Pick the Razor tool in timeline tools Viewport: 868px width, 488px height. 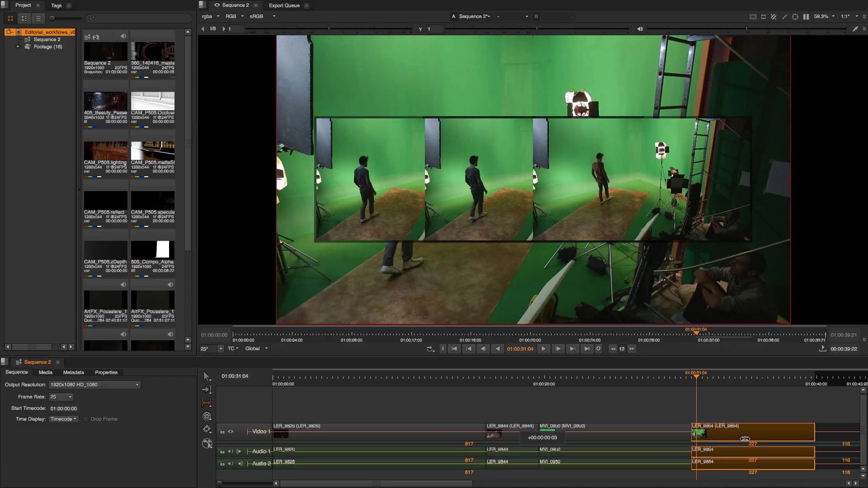coord(207,429)
